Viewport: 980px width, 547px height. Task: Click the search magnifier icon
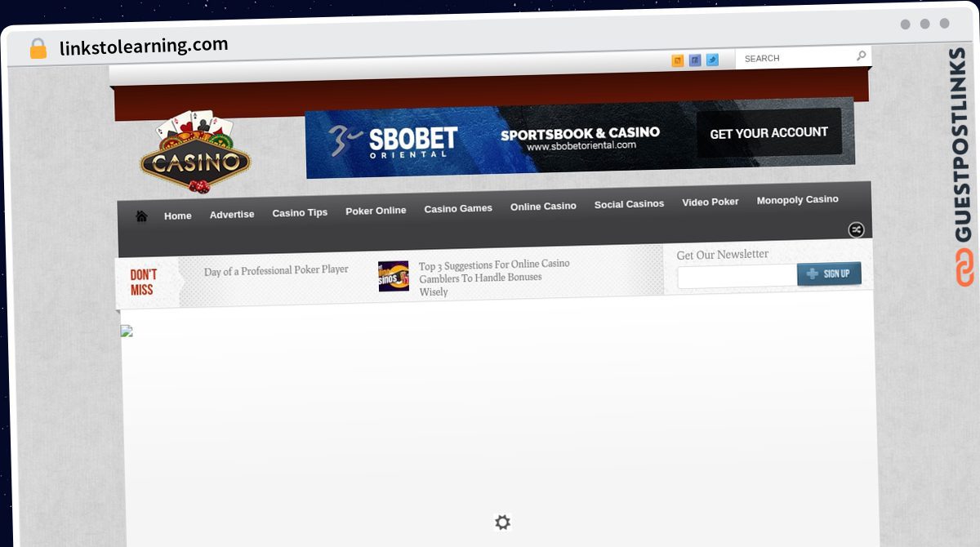click(861, 56)
